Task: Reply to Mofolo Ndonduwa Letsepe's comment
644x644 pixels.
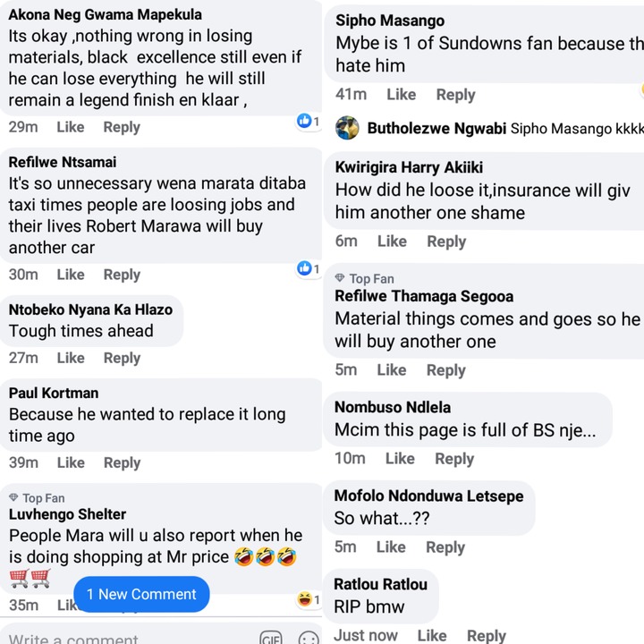Action: pyautogui.click(x=445, y=547)
